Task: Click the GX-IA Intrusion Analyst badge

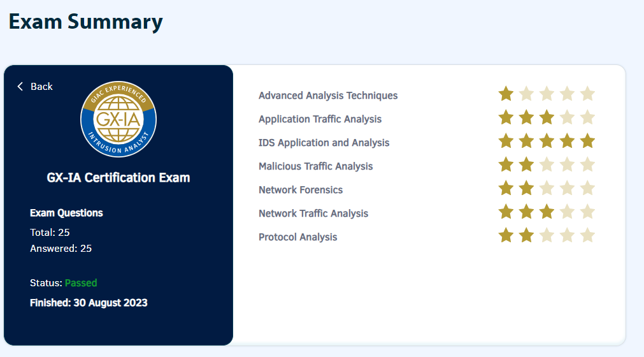Action: pos(118,119)
